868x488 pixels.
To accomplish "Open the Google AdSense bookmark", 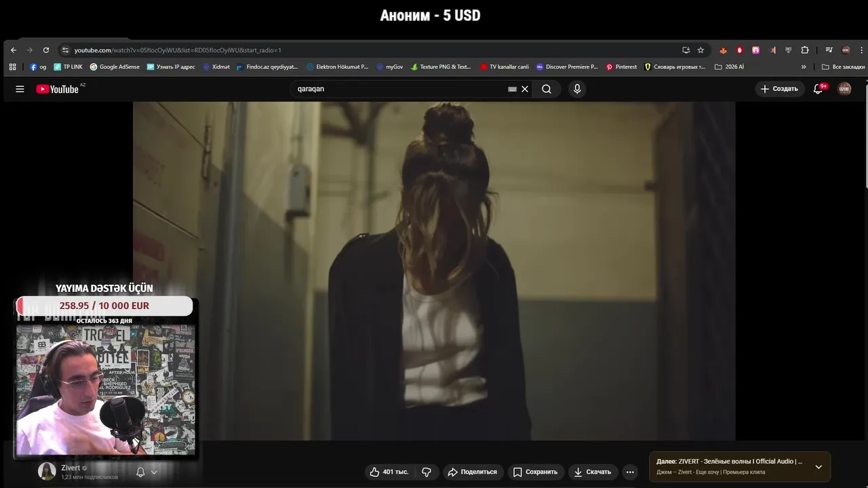I will click(115, 67).
